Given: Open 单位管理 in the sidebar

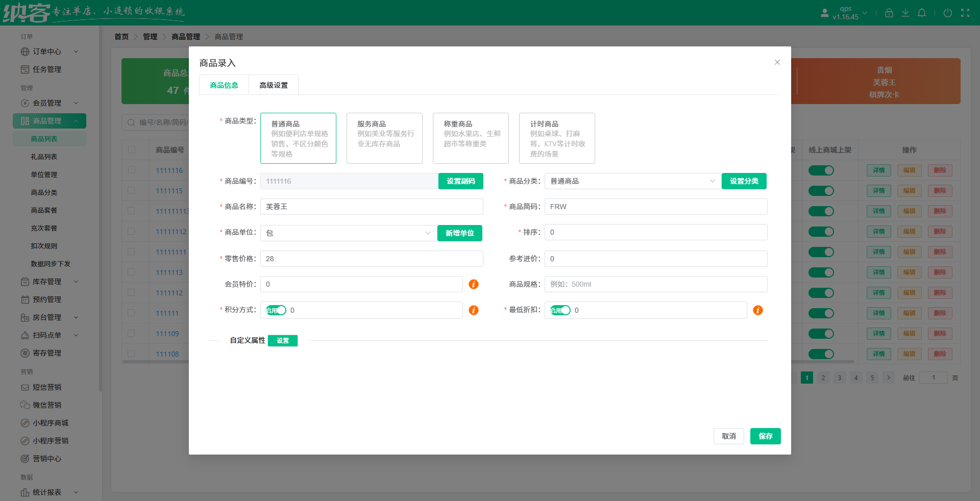Looking at the screenshot, I should 44,174.
